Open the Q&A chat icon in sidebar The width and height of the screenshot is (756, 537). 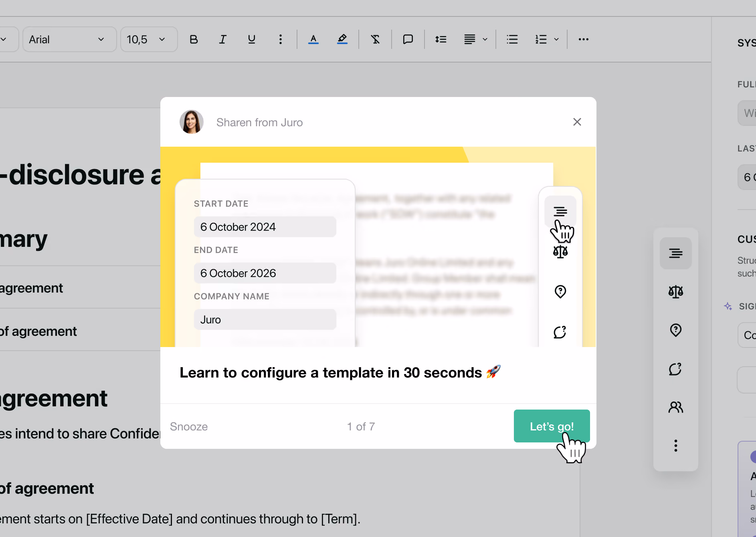[676, 369]
